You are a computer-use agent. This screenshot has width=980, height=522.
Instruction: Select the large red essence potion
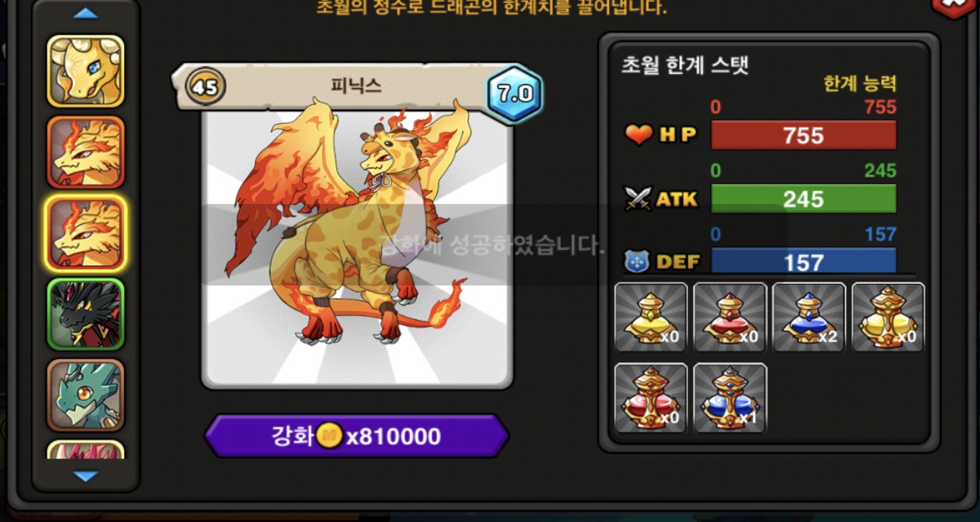[x=651, y=398]
